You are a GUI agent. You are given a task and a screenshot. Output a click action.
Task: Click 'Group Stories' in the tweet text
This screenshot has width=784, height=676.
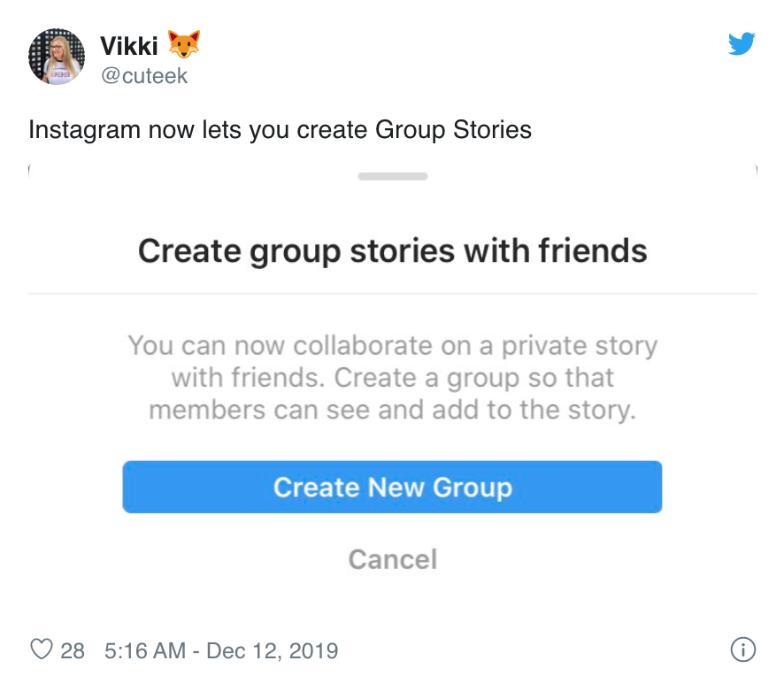(x=453, y=130)
